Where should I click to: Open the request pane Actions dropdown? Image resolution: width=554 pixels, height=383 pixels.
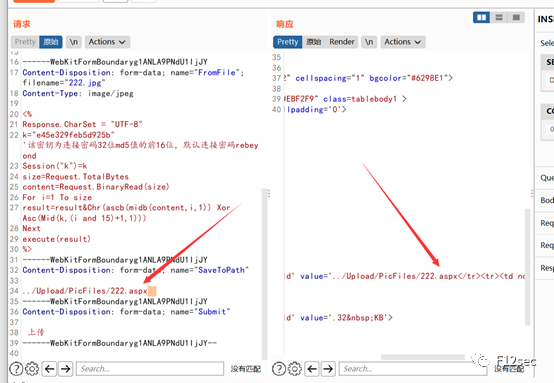[x=107, y=42]
